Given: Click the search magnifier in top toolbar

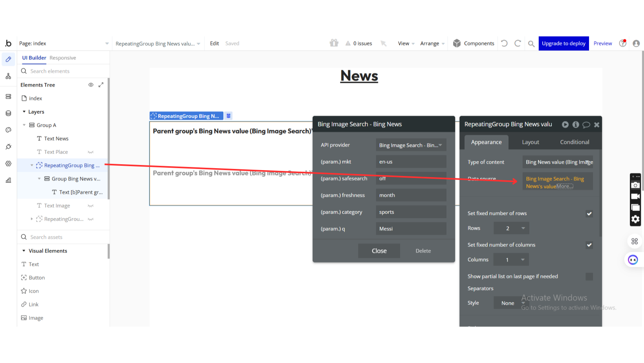Looking at the screenshot, I should click(531, 44).
